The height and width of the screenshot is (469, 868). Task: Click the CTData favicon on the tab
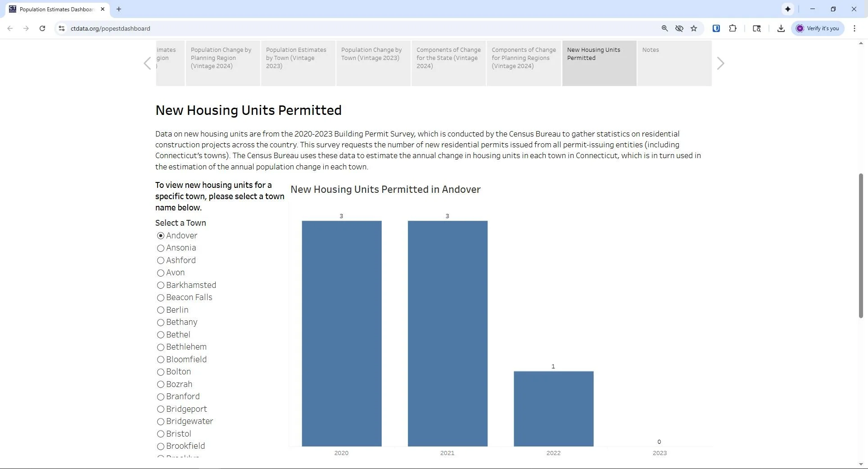(13, 9)
